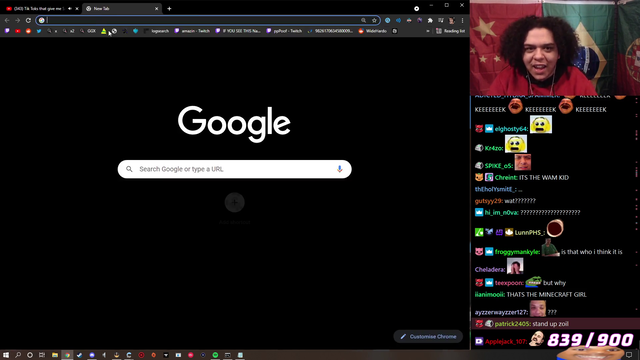Viewport: 640px width, 360px height.
Task: Open the Reading list
Action: (451, 31)
